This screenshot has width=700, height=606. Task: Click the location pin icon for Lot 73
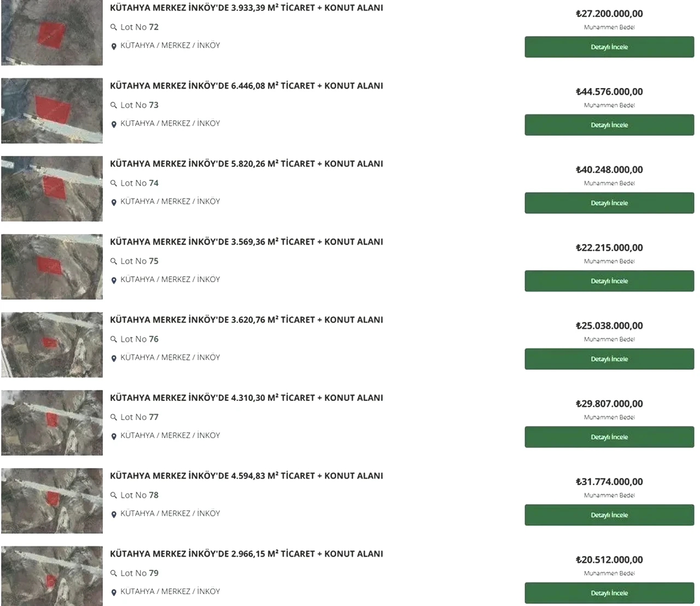coord(114,124)
